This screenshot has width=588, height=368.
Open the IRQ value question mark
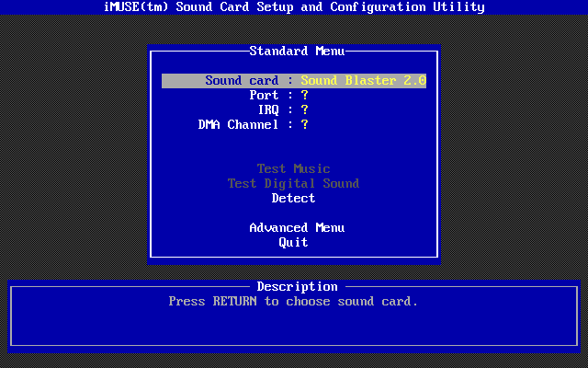[304, 110]
